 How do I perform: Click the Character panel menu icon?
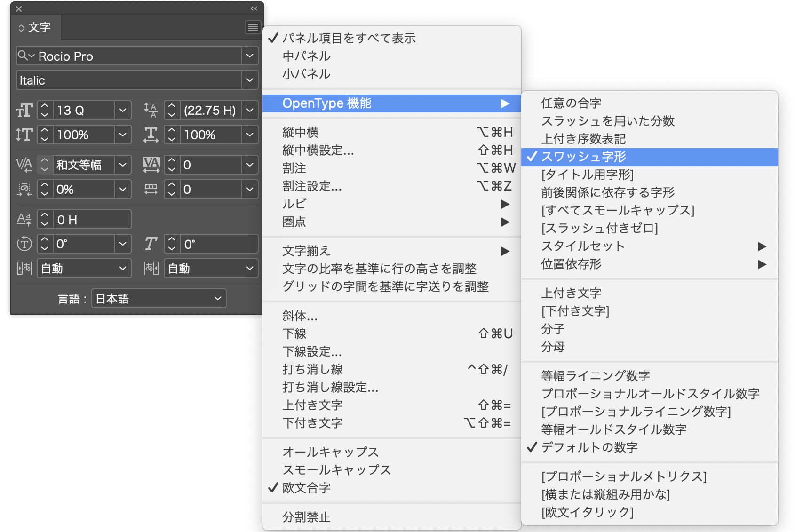[253, 27]
